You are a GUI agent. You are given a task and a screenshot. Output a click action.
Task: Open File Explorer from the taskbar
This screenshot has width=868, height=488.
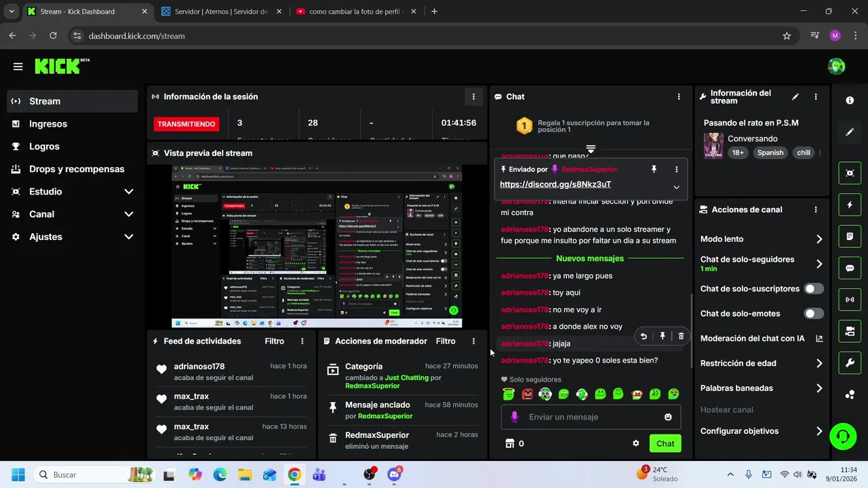245,474
